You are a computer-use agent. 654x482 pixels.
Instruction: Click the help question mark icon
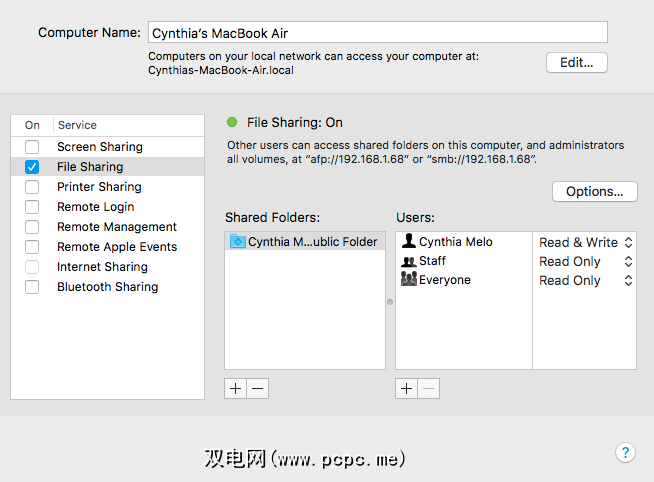point(625,452)
